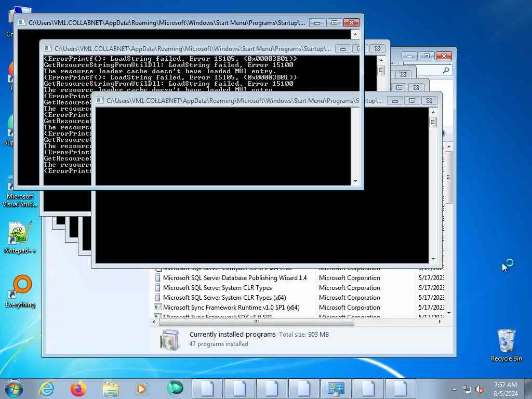Viewport: 532px width, 399px height.
Task: Minimize the empty lower console window
Action: 395,100
